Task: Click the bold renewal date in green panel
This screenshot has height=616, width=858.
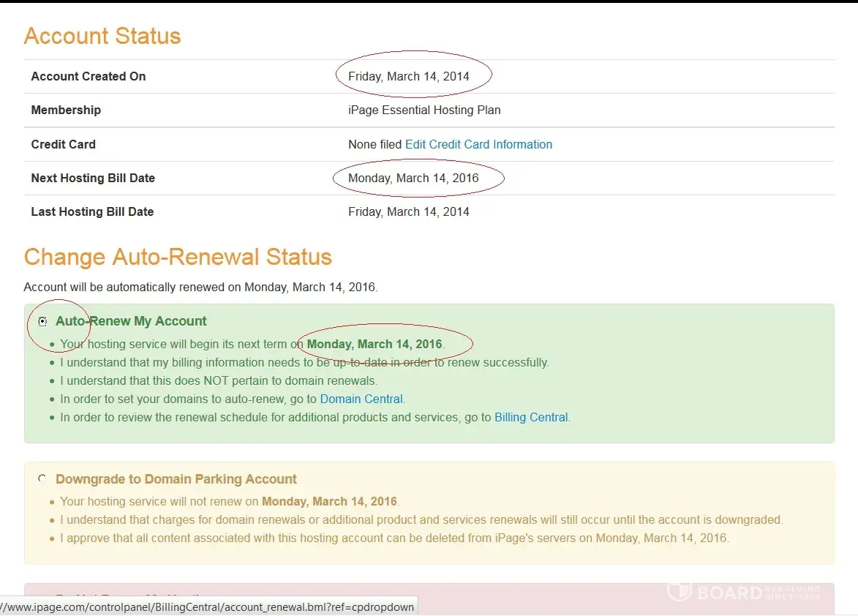Action: click(375, 344)
